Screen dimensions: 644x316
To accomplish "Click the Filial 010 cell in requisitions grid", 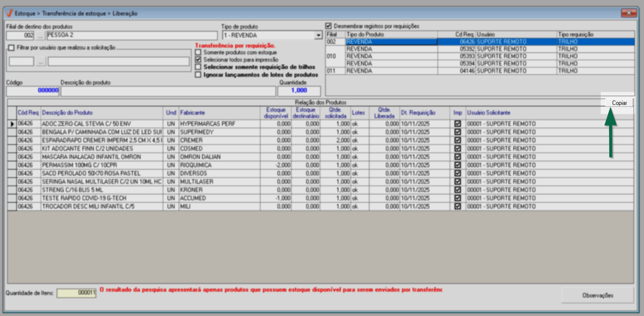I will 336,56.
